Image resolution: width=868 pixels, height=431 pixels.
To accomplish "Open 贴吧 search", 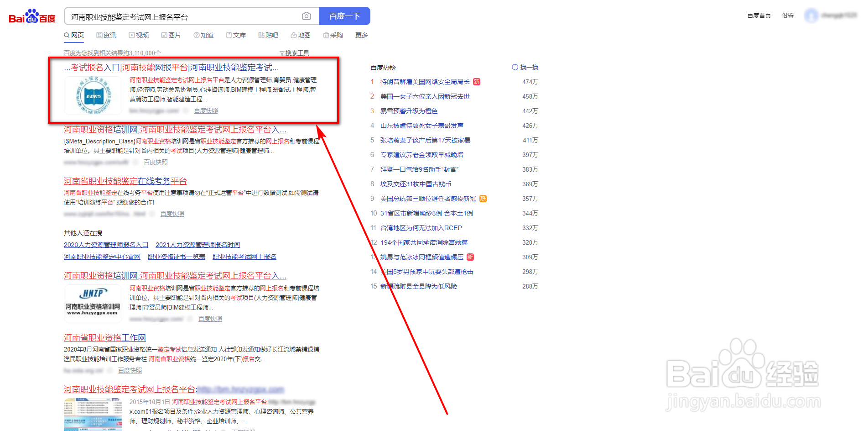I will pyautogui.click(x=268, y=35).
